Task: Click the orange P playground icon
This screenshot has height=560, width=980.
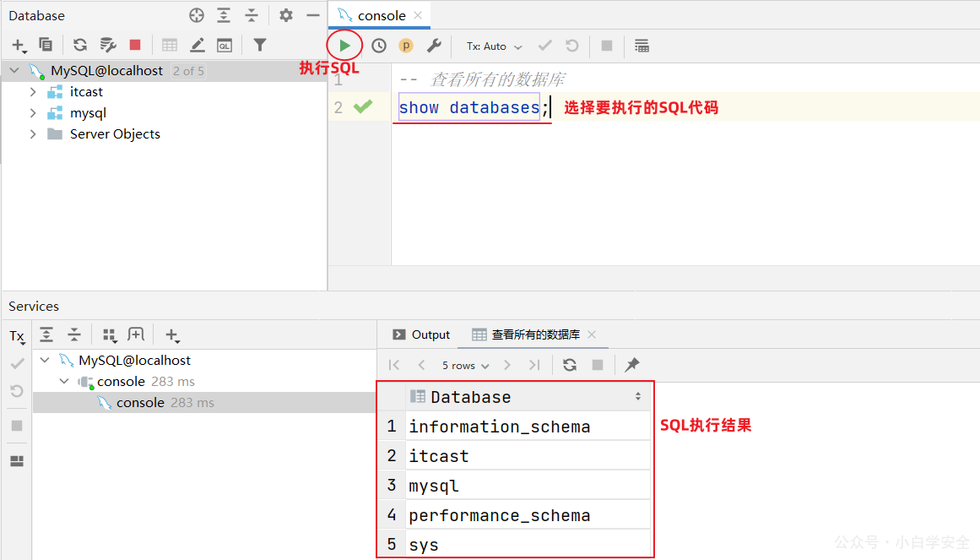Action: [406, 46]
